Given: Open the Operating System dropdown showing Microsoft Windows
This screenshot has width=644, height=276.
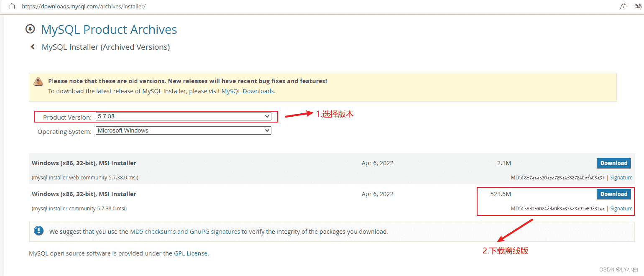Looking at the screenshot, I should click(x=184, y=130).
